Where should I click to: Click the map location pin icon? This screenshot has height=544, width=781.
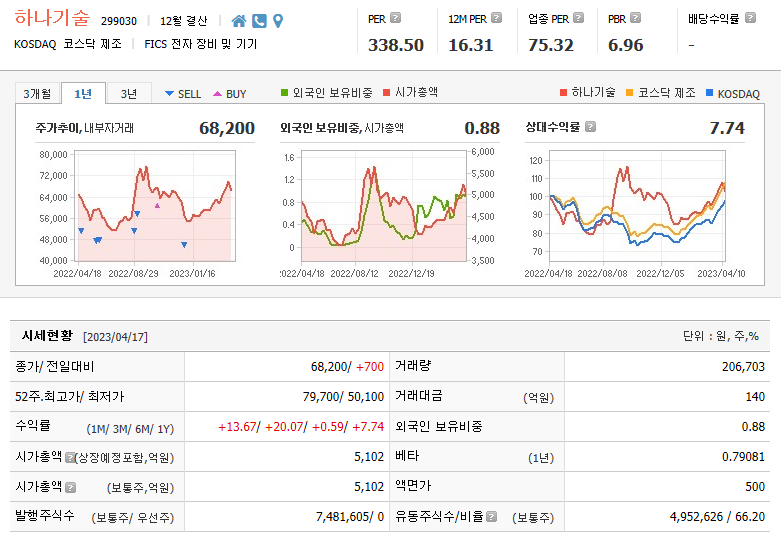278,21
